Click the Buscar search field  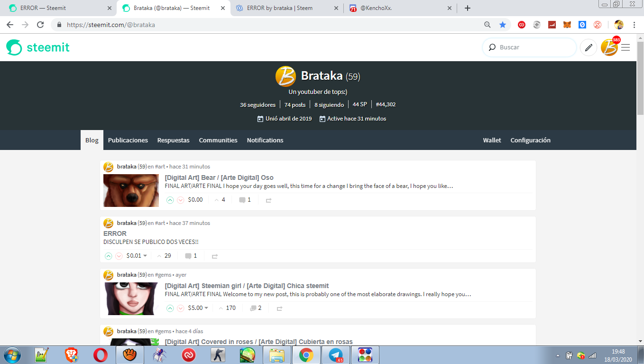tap(530, 47)
